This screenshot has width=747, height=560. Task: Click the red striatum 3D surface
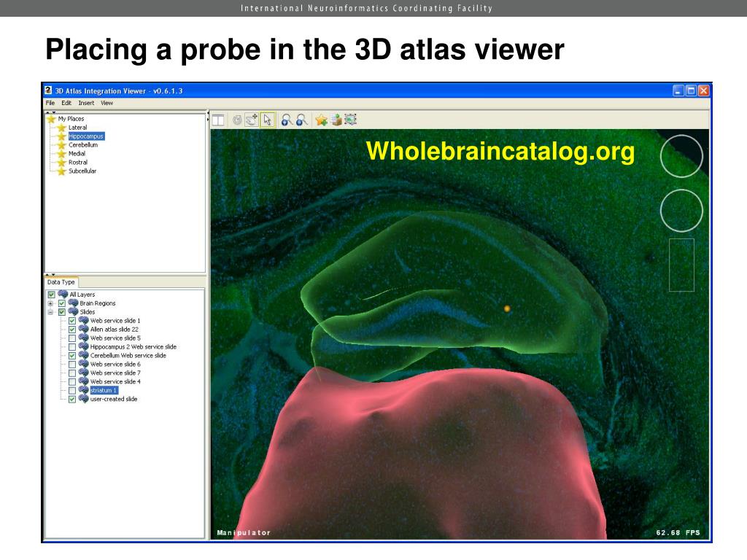pos(419,452)
